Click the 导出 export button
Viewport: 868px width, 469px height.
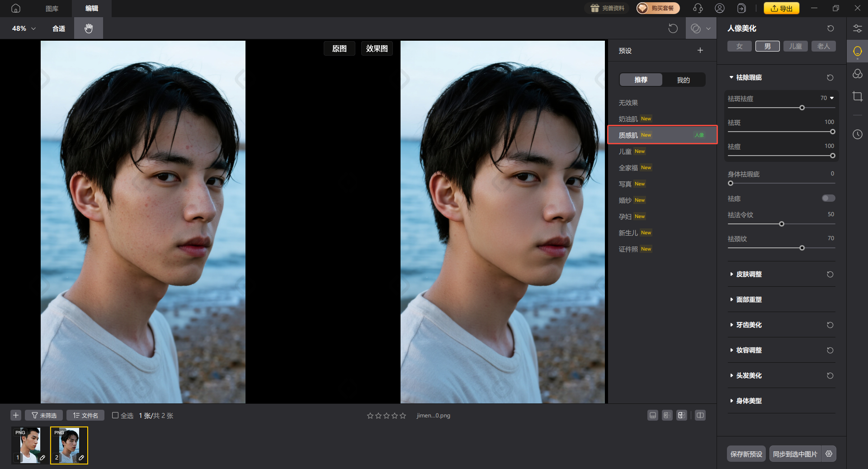tap(781, 8)
